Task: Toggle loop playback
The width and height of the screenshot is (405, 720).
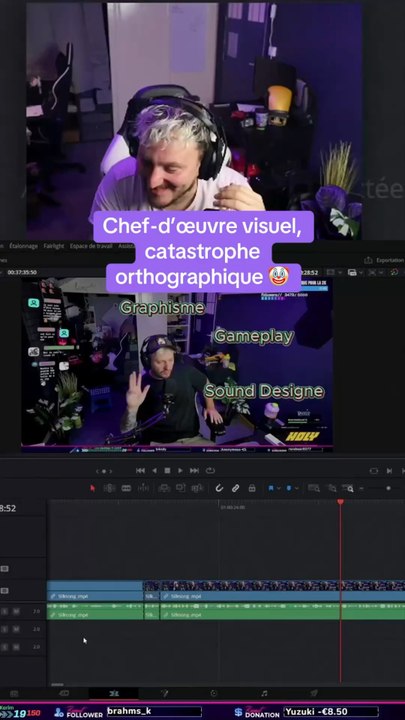Action: click(x=210, y=471)
